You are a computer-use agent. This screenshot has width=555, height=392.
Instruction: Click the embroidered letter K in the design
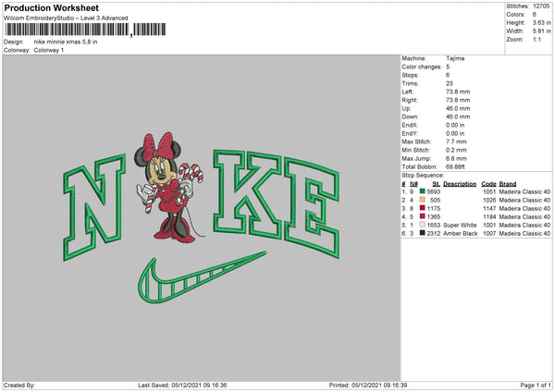pyautogui.click(x=247, y=194)
